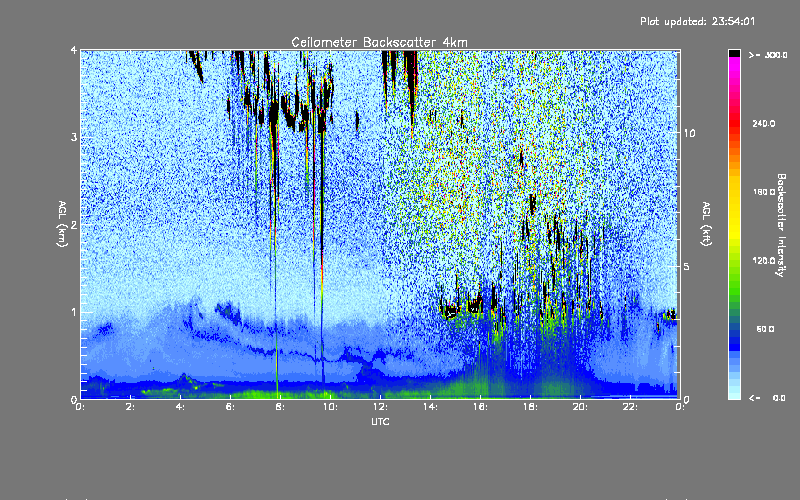
Task: Click the red region of the colorbar near 240.0
Action: coord(734,124)
